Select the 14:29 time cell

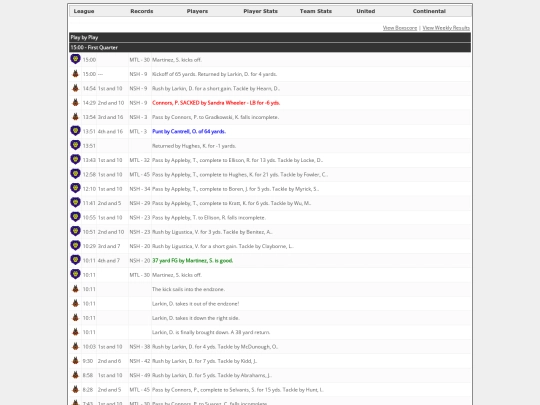click(x=89, y=103)
